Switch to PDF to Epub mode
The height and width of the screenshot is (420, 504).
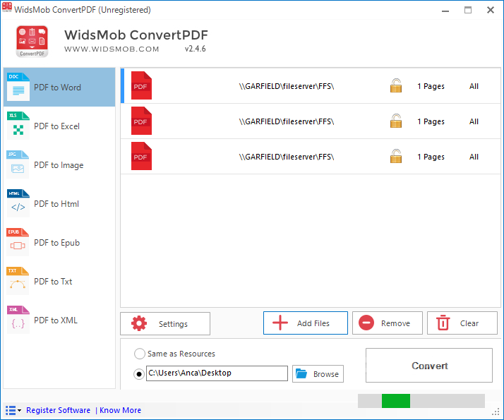tap(59, 243)
